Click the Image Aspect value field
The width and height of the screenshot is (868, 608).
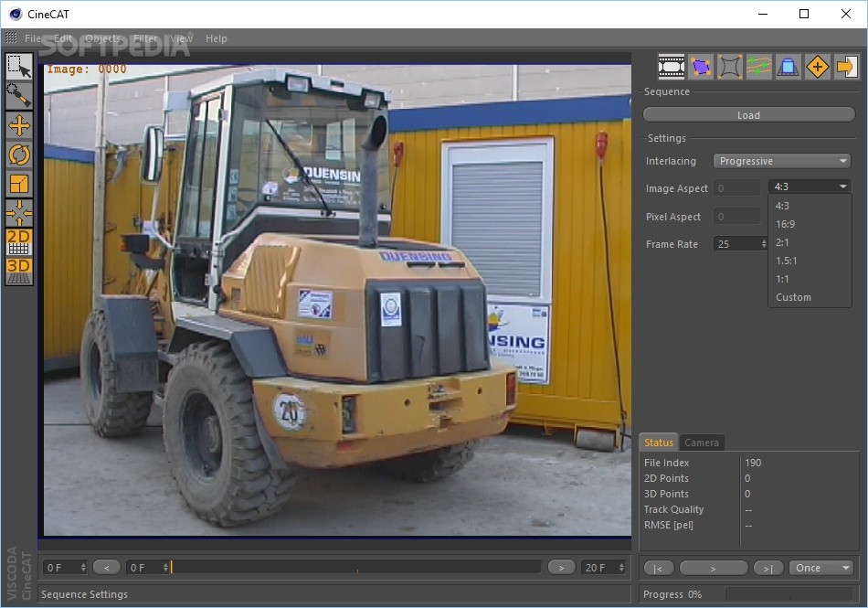coord(736,188)
